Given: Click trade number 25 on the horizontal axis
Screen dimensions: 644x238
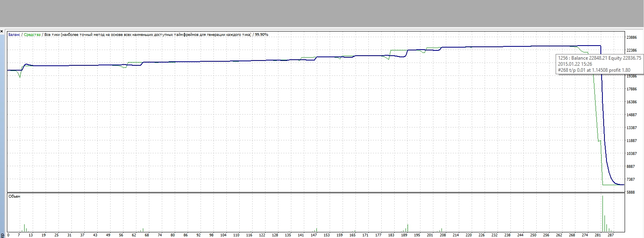Looking at the screenshot, I should [x=56, y=235].
